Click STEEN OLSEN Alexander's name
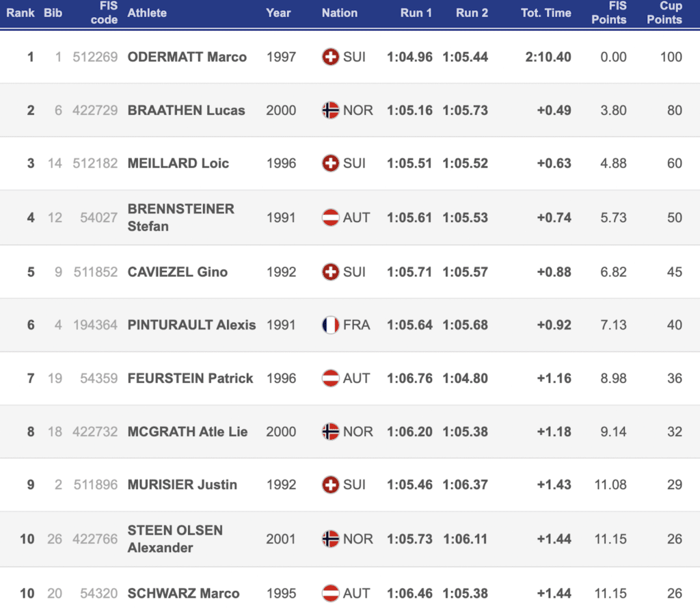700x612 pixels. 175,539
